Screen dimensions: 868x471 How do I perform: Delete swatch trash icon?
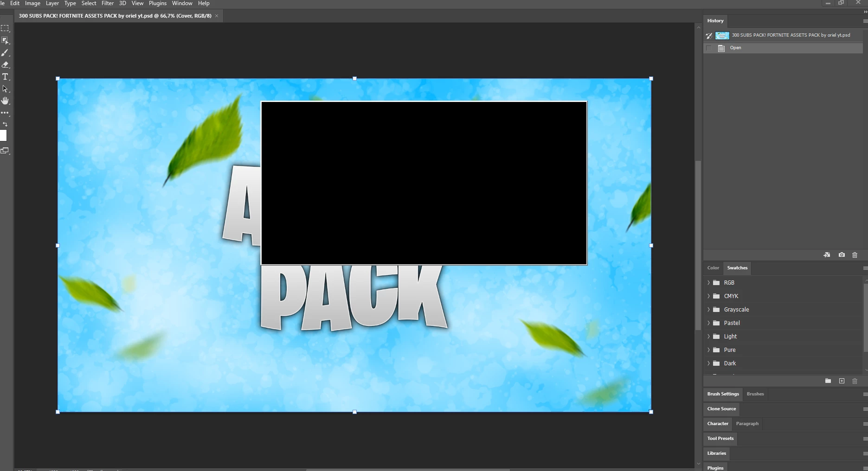(x=855, y=381)
